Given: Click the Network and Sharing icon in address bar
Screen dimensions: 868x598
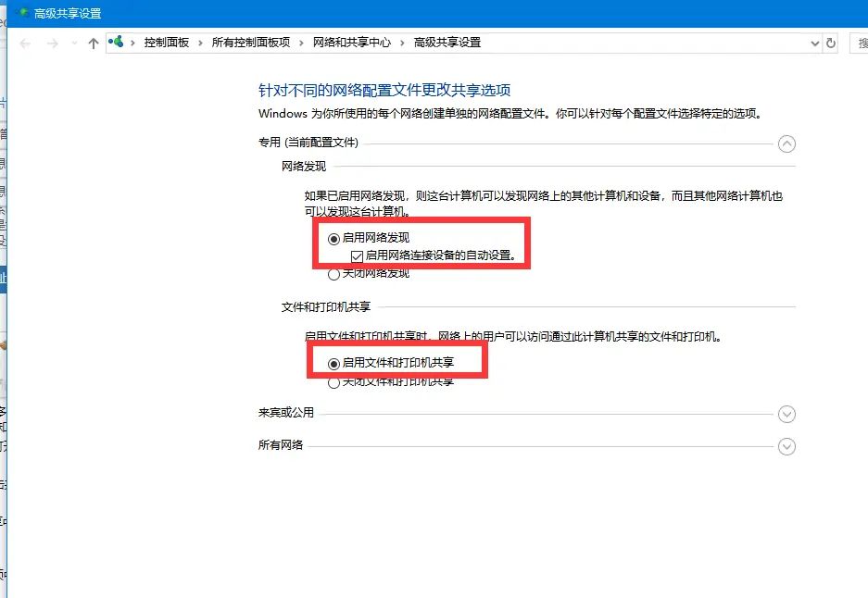Looking at the screenshot, I should pyautogui.click(x=115, y=42).
